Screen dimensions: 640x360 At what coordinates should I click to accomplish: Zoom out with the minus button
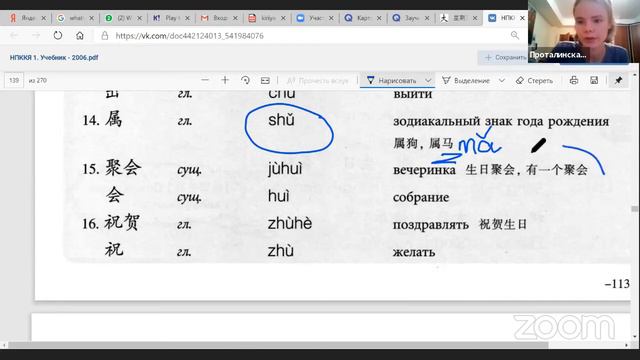205,80
